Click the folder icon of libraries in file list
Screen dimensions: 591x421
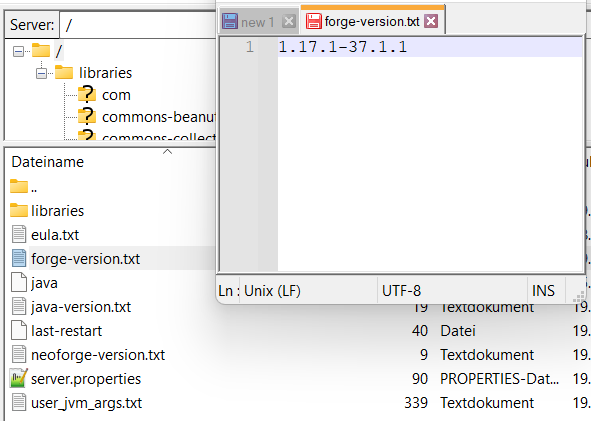19,210
